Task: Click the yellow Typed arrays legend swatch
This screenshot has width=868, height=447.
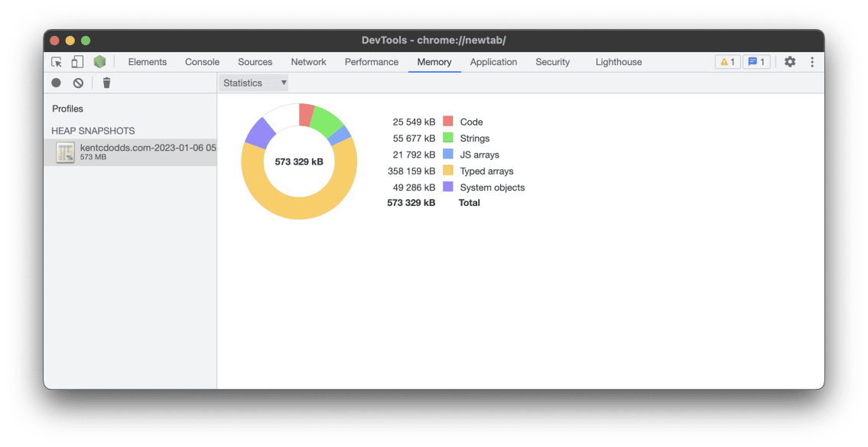Action: pos(448,170)
